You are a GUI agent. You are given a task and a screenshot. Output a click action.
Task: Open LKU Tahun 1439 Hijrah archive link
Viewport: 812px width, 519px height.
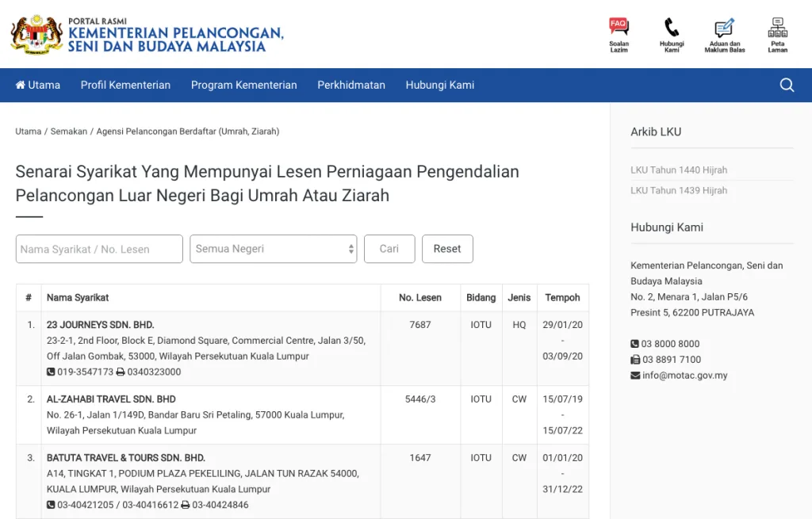678,191
